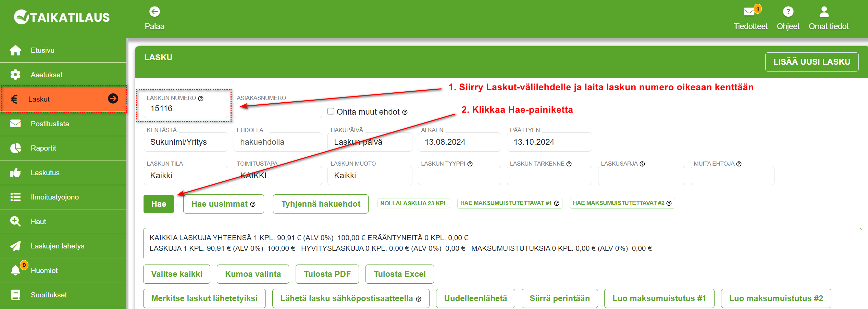
Task: Open the Omat tiedot user icon
Action: [x=824, y=12]
